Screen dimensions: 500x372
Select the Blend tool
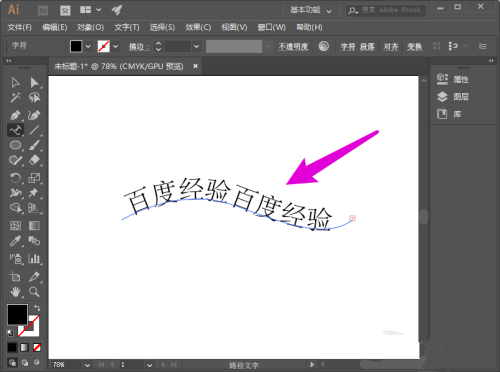[x=34, y=241]
